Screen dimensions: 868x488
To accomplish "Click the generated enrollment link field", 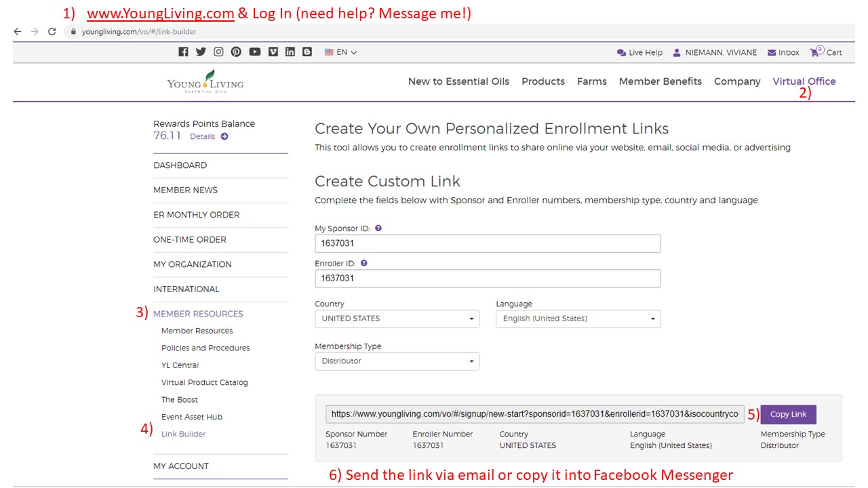I will click(x=535, y=414).
